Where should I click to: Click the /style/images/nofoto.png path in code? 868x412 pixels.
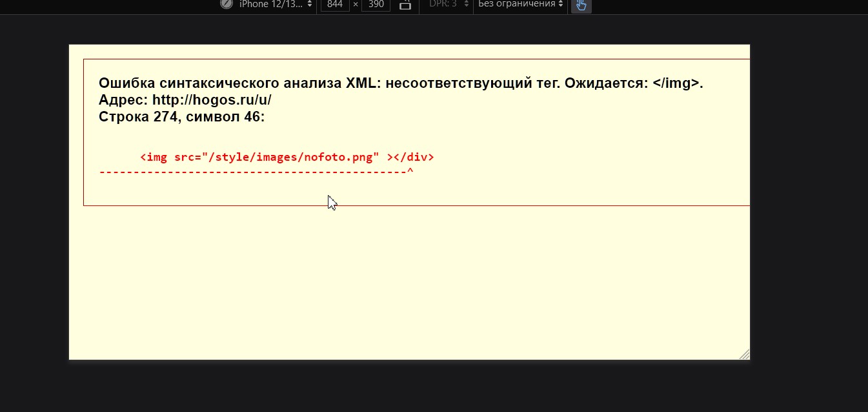[290, 157]
